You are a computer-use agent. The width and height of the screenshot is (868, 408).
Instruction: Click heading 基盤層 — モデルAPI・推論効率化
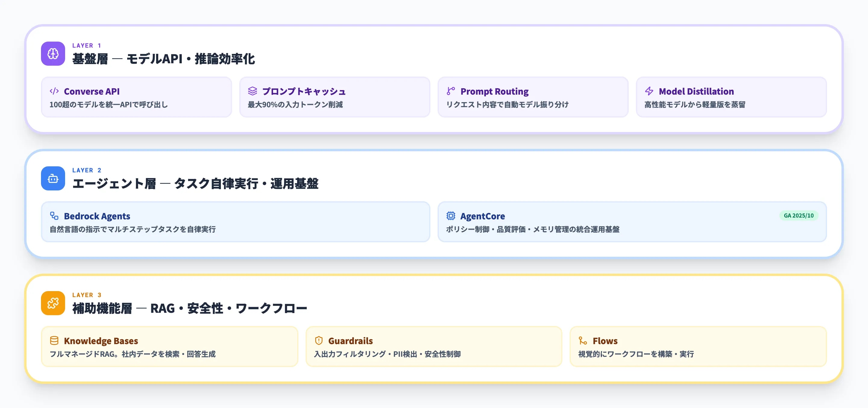(163, 59)
